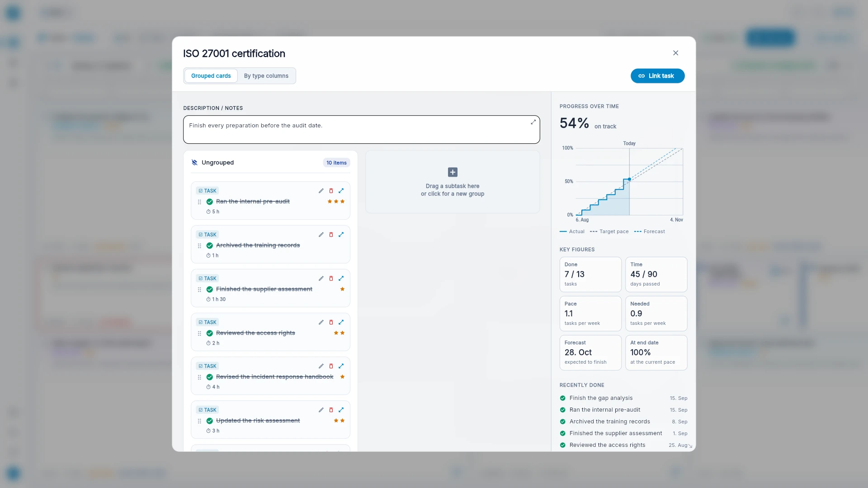Switch to Grouped cards view
Image resolution: width=868 pixels, height=488 pixels.
click(x=211, y=76)
